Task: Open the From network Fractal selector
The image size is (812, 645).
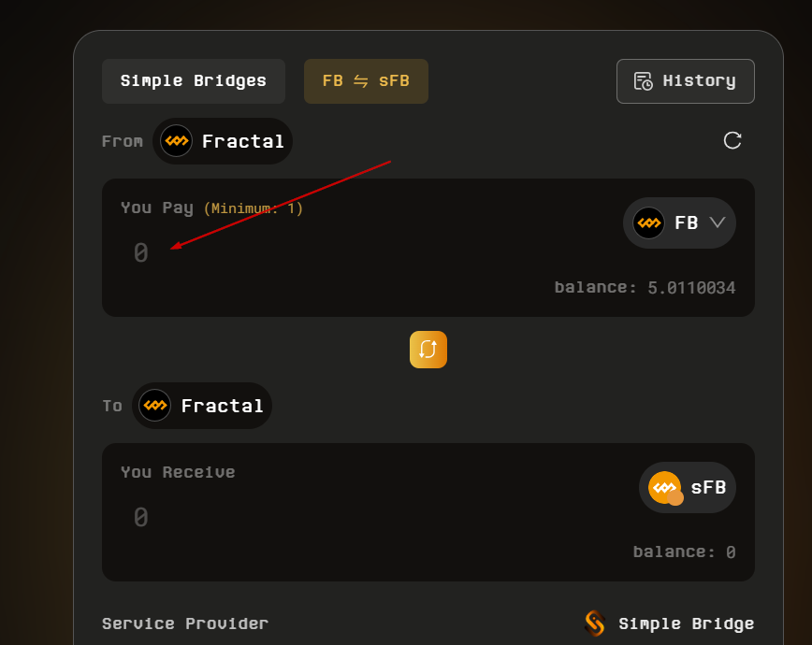Action: click(x=223, y=141)
